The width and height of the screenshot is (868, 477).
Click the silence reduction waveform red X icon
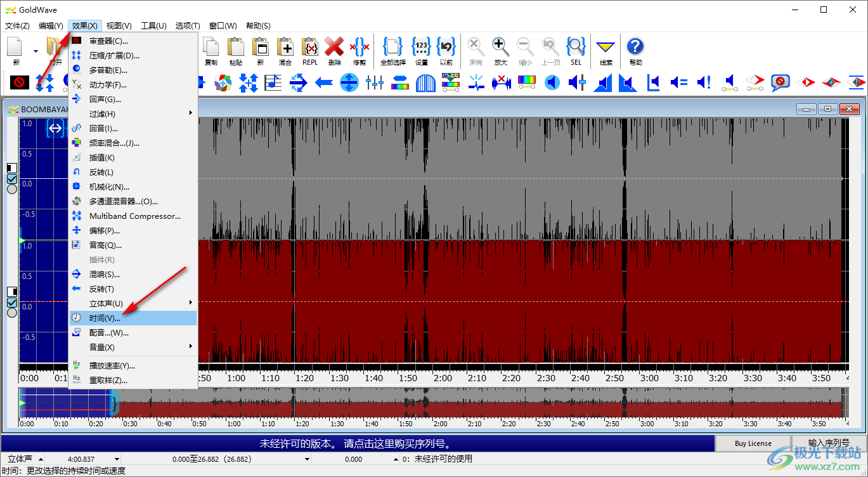[502, 82]
